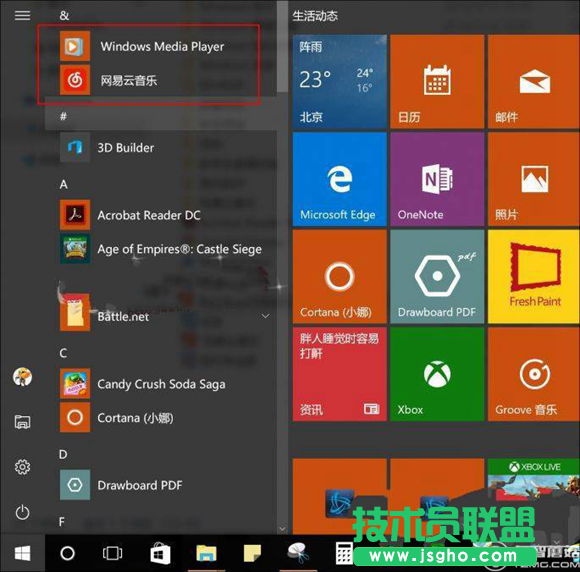
Task: Jump using the & section header
Action: click(x=64, y=16)
